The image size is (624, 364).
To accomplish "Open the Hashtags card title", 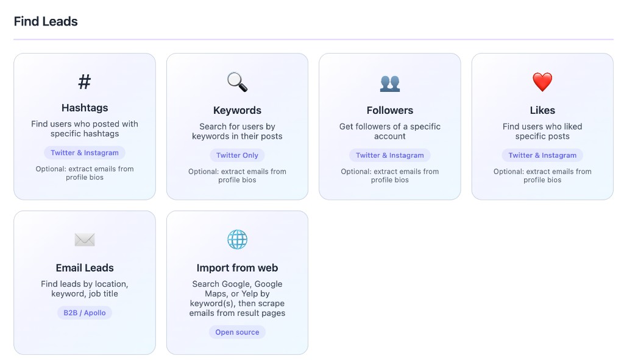I will [x=85, y=108].
